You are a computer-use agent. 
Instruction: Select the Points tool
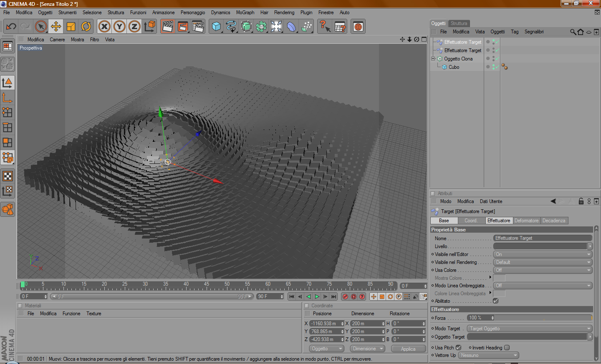tap(8, 113)
